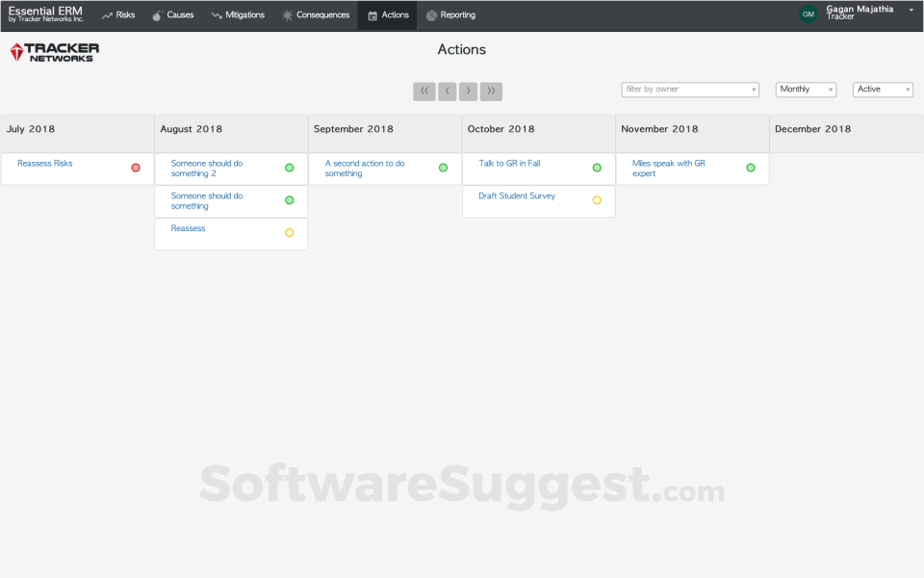Click the Mitigations downward-trend icon
The image size is (924, 578).
[x=217, y=15]
